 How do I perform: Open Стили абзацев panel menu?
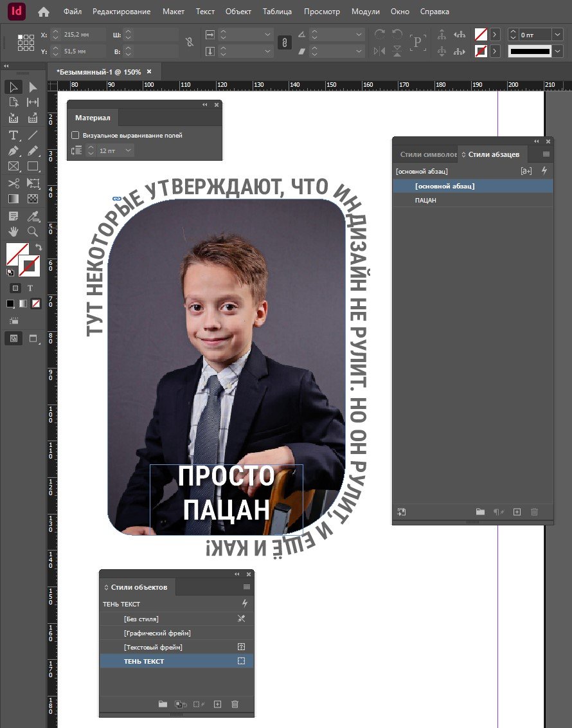pos(546,154)
